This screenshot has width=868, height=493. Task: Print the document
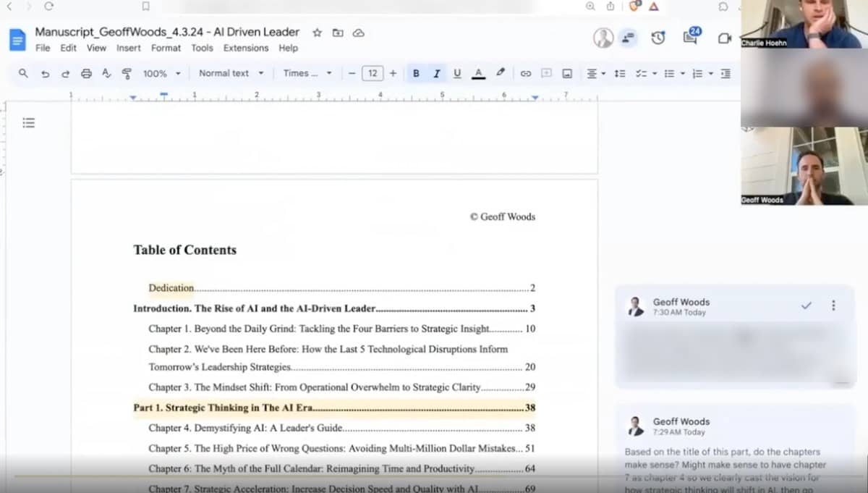[x=86, y=73]
